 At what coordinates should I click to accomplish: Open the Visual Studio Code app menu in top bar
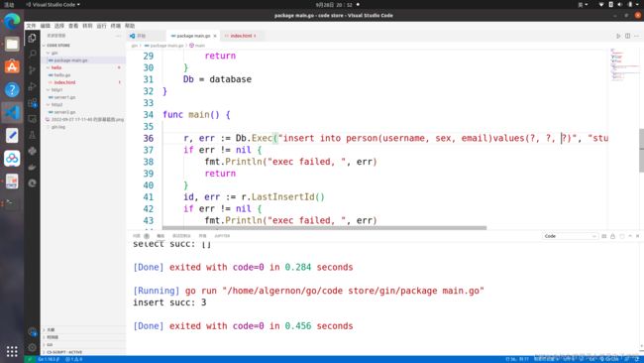53,5
